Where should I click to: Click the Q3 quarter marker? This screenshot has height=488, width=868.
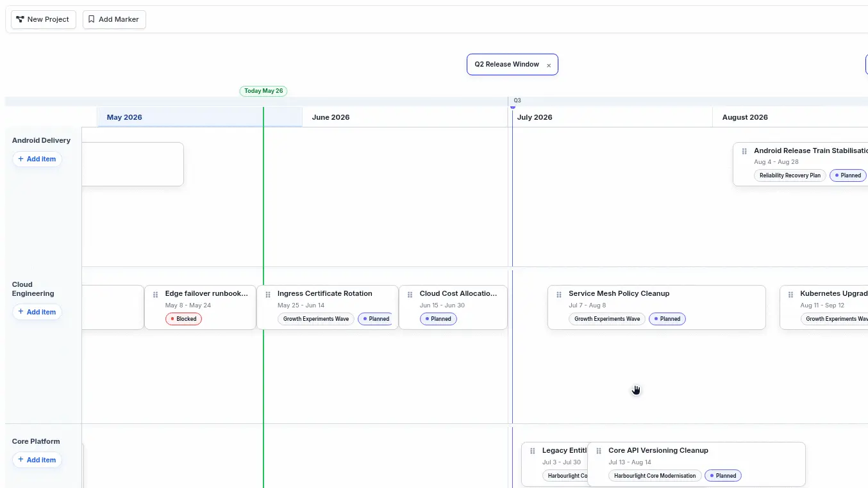coord(517,101)
